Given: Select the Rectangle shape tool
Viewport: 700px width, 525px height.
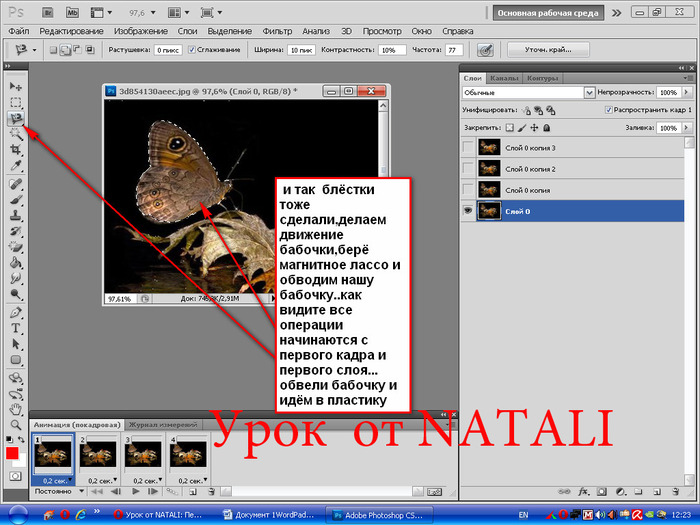Looking at the screenshot, I should tap(16, 360).
